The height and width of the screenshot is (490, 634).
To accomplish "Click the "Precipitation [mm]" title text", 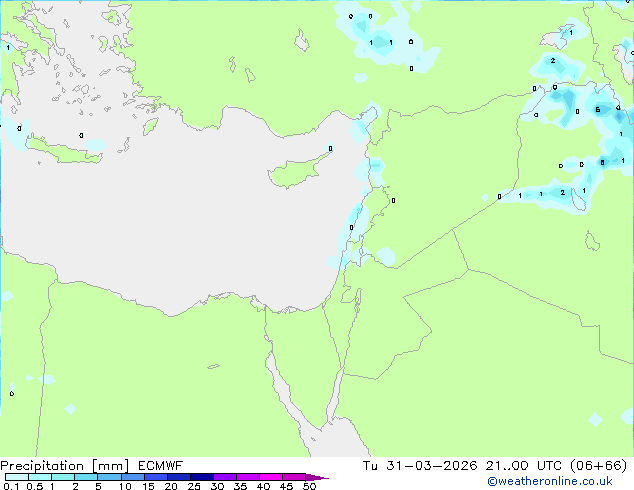I will [x=64, y=466].
